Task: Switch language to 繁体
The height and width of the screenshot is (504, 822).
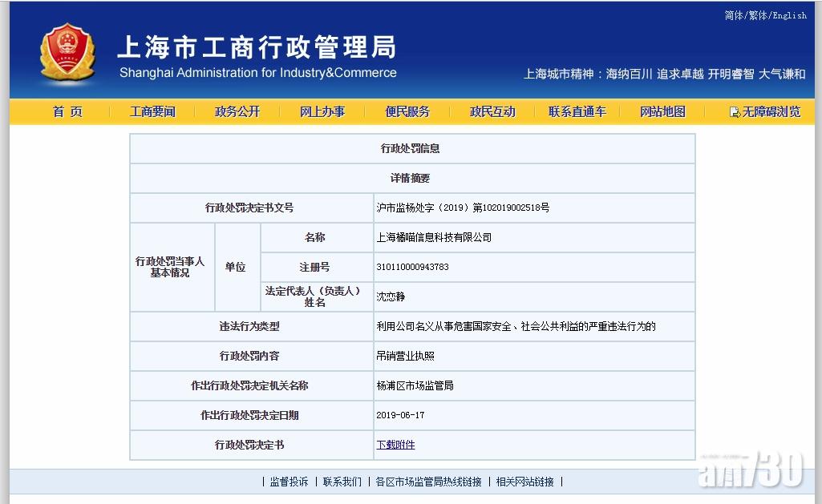Action: 758,15
